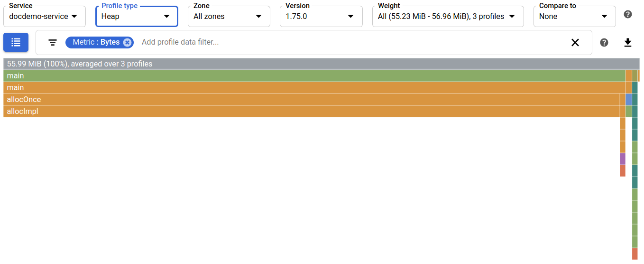Open the filter help icon
Screen dimensions: 644x264
point(604,42)
